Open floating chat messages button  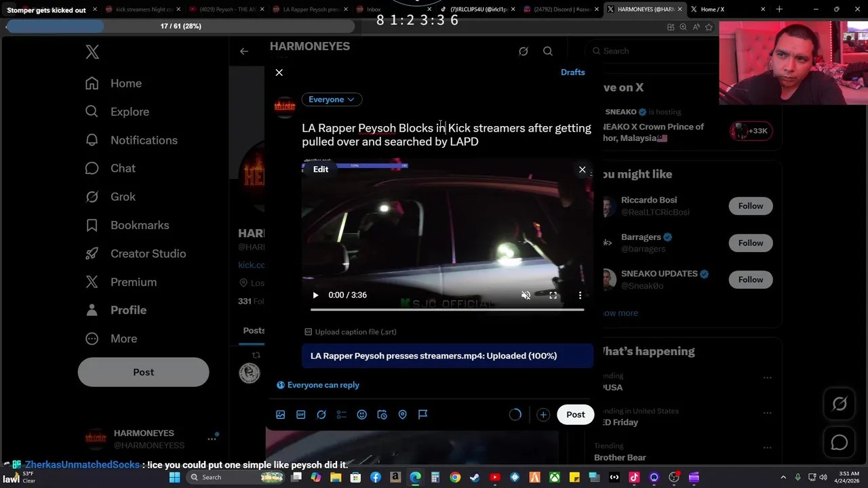pos(840,443)
